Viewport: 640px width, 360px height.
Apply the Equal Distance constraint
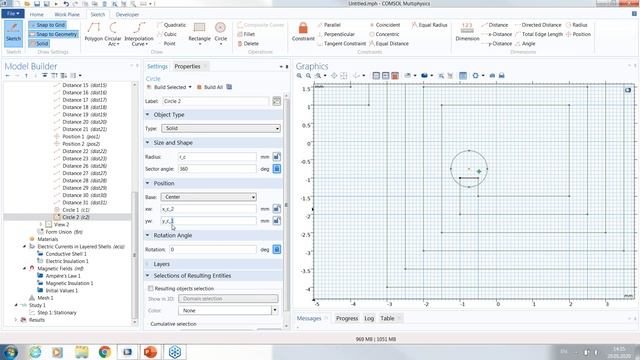tap(389, 44)
